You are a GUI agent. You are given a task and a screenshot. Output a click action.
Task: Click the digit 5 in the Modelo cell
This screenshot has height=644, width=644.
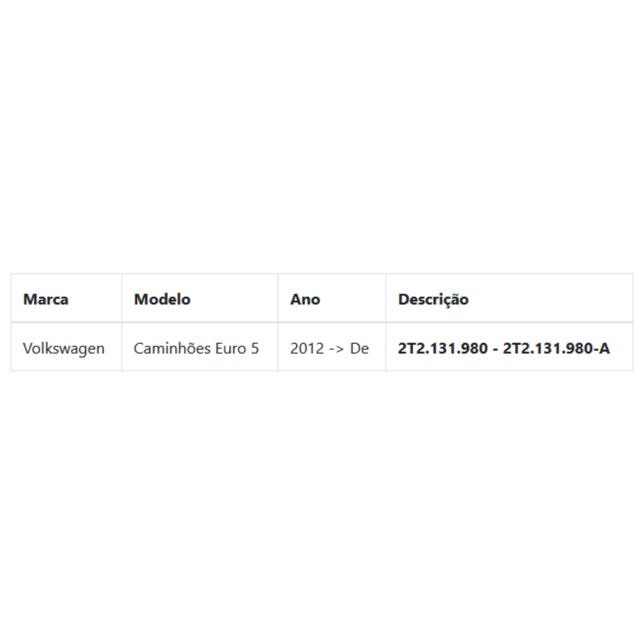254,348
